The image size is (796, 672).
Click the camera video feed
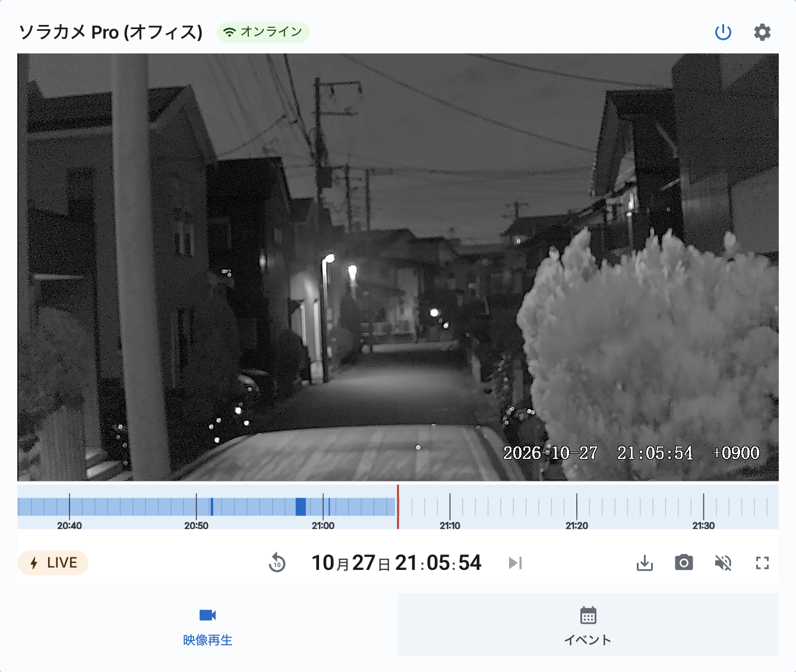click(x=398, y=267)
